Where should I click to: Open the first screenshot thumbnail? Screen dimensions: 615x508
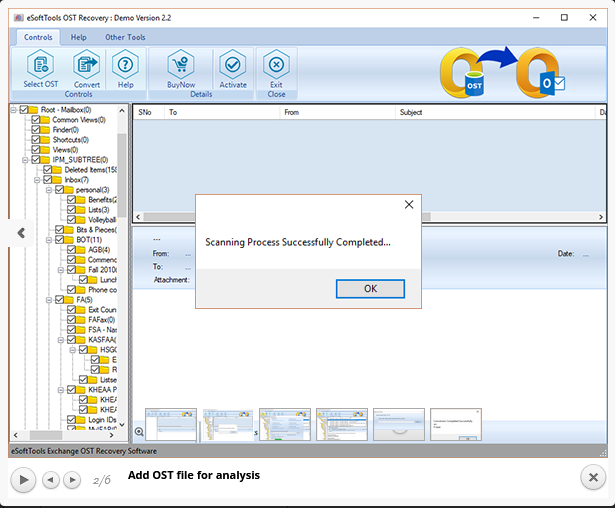point(171,424)
